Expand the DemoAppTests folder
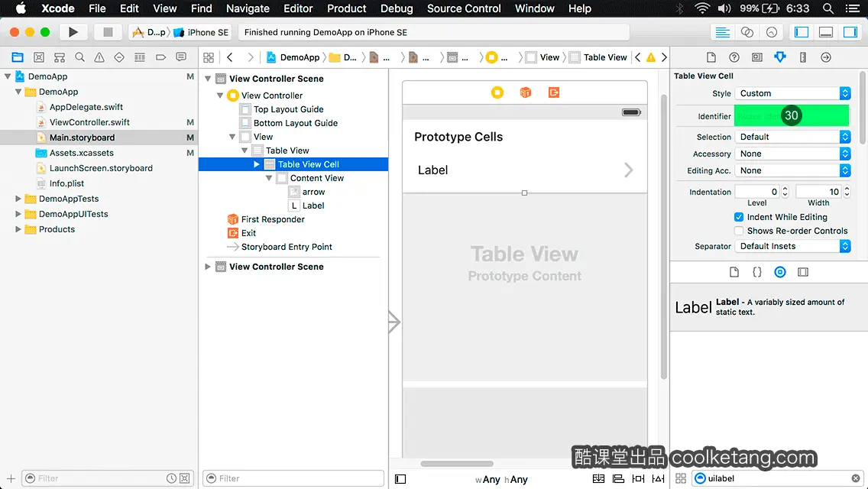The image size is (868, 489). point(18,198)
